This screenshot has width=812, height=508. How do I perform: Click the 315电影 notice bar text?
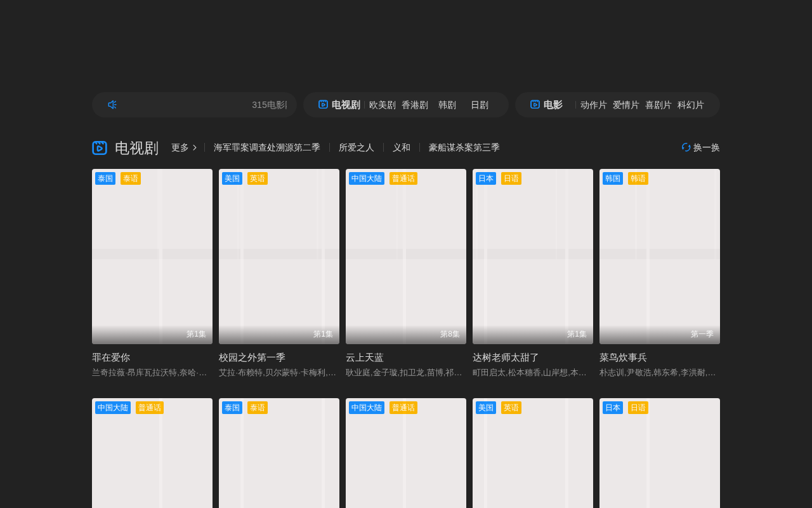point(270,105)
